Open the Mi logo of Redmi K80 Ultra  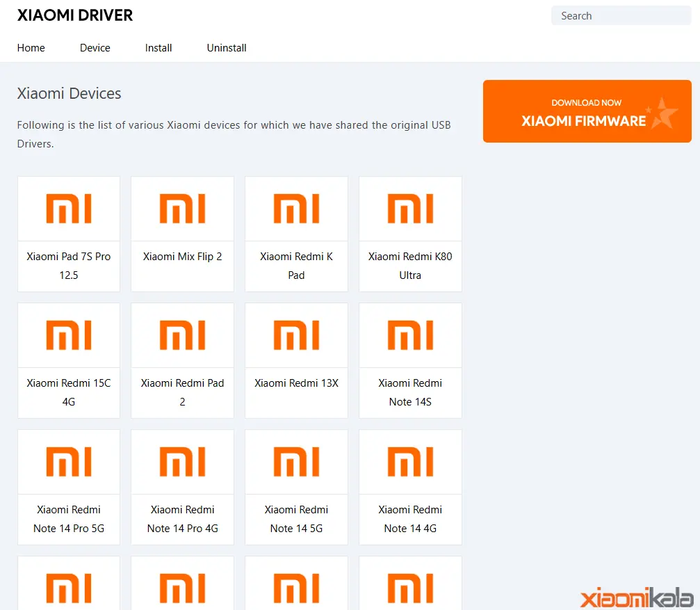coord(410,209)
